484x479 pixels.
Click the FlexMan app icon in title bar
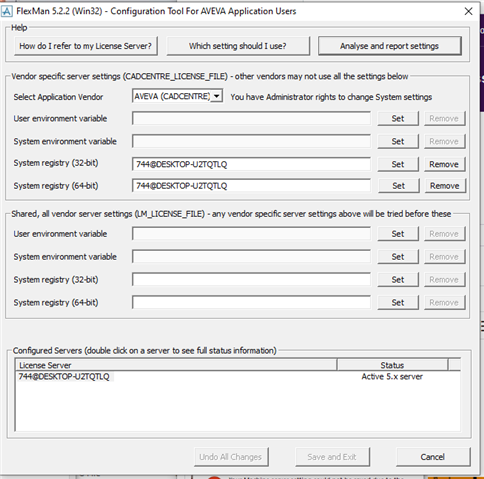point(7,11)
